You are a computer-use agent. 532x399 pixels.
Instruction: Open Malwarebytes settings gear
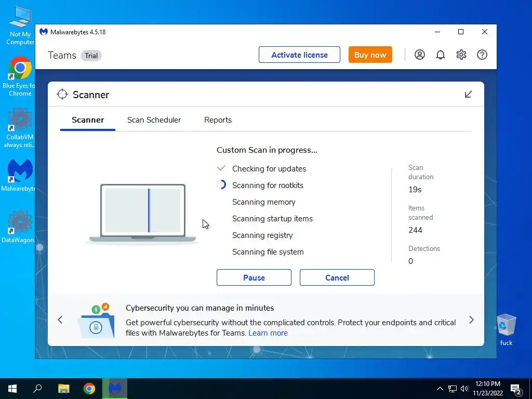point(461,55)
